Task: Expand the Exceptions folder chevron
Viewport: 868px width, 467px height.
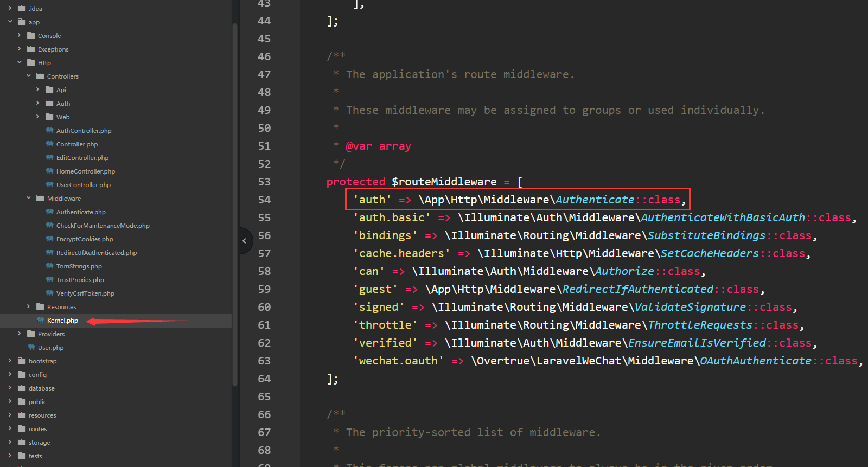Action: pyautogui.click(x=19, y=49)
